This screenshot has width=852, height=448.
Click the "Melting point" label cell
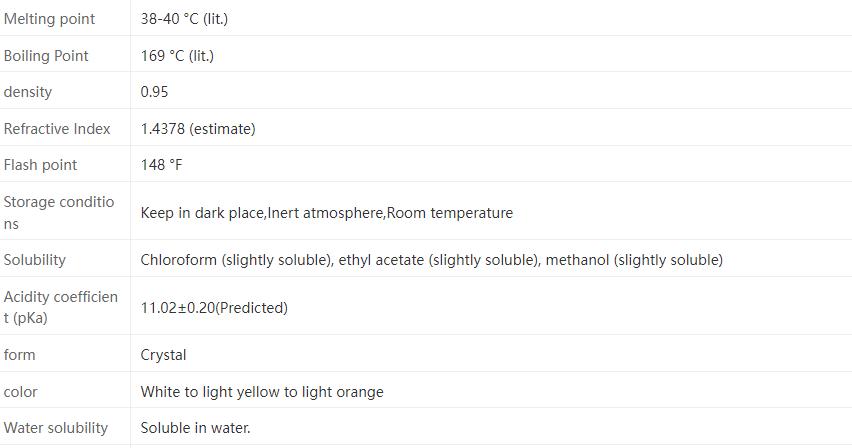tap(50, 19)
